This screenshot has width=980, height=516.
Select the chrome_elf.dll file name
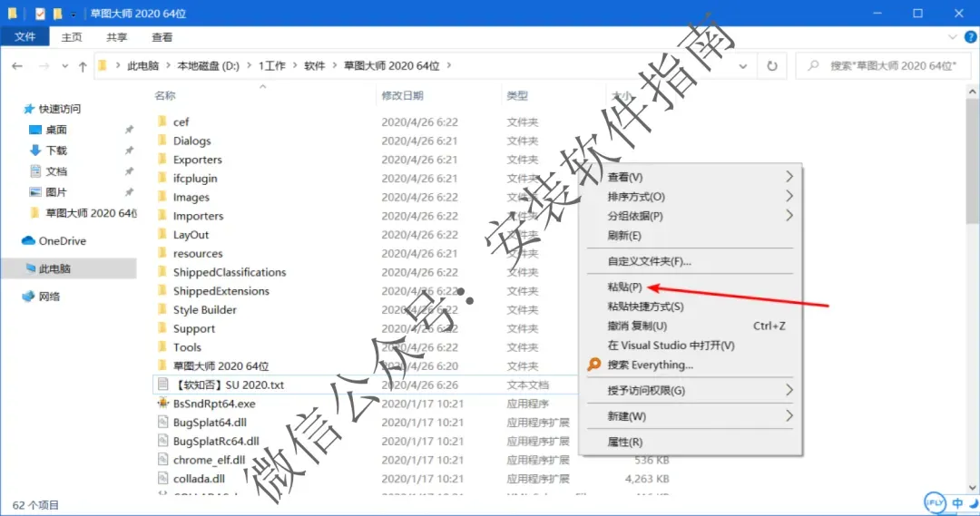click(209, 460)
